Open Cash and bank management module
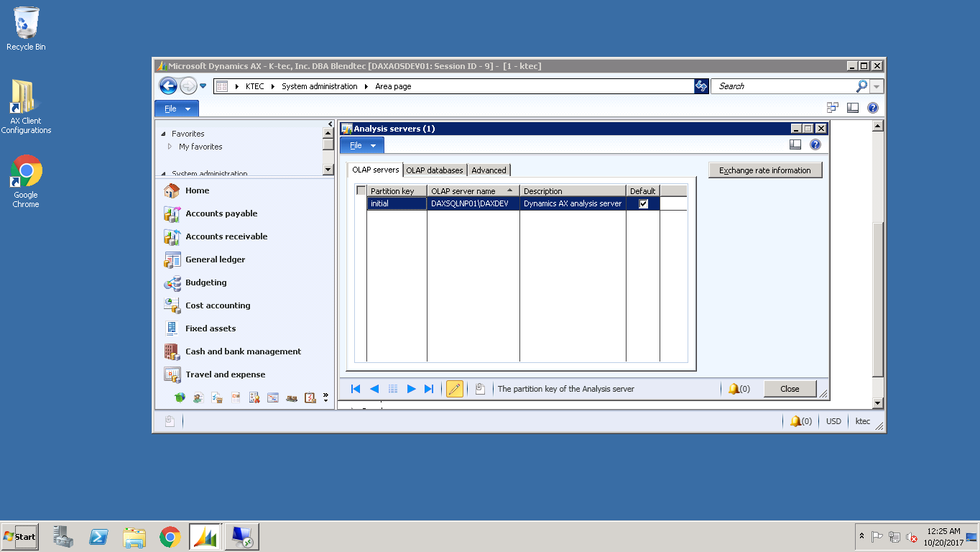The height and width of the screenshot is (552, 980). click(x=243, y=351)
